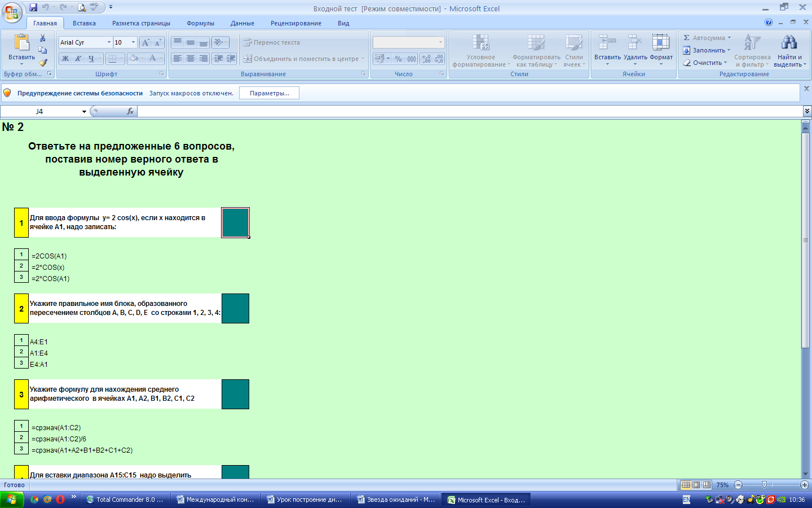Click the Заполнить fill button

pyautogui.click(x=708, y=50)
